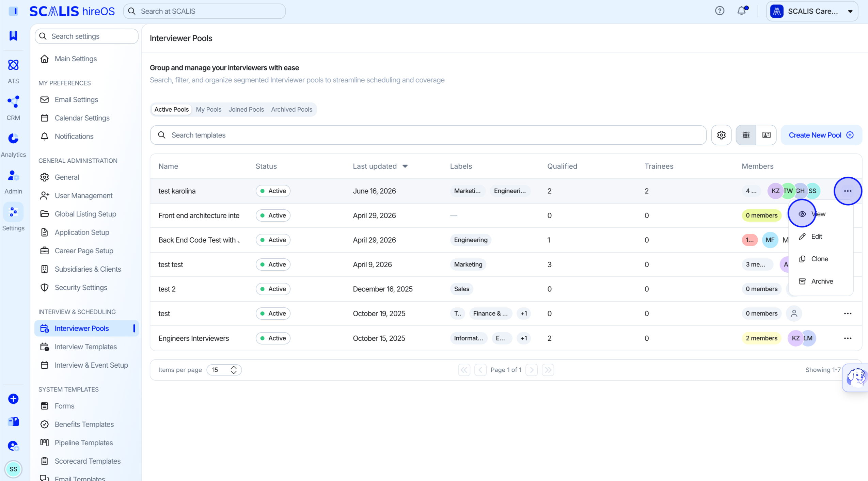Open row actions for Engineers Interviewers
Screen dimensions: 868x481
[848, 338]
